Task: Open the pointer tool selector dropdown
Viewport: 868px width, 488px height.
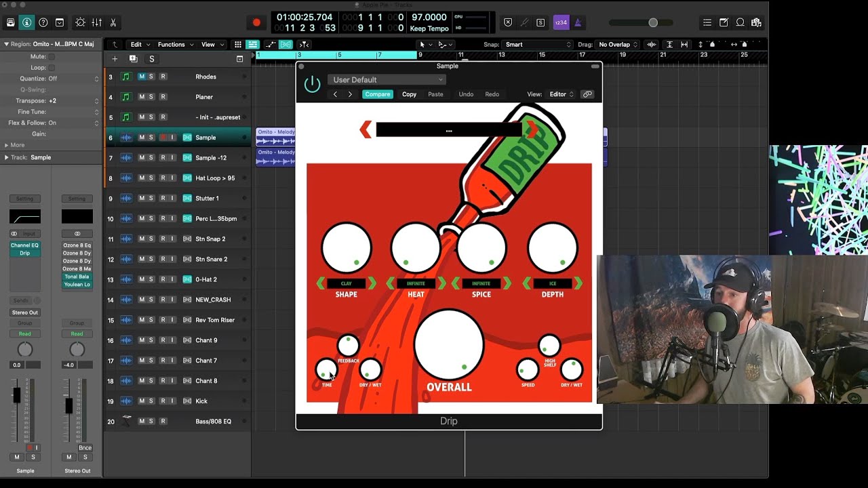Action: pyautogui.click(x=425, y=45)
